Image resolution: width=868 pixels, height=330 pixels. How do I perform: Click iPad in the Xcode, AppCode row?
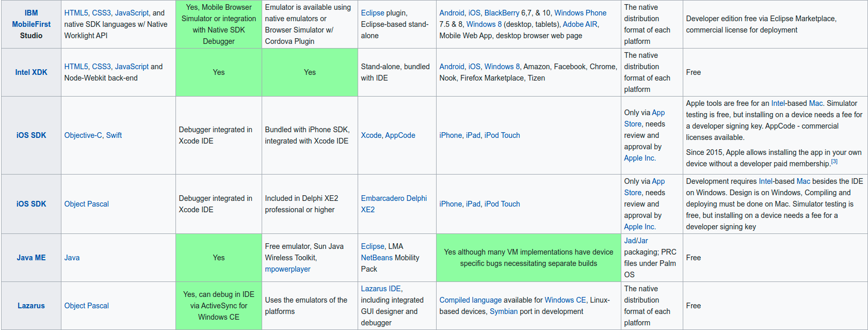pyautogui.click(x=473, y=135)
